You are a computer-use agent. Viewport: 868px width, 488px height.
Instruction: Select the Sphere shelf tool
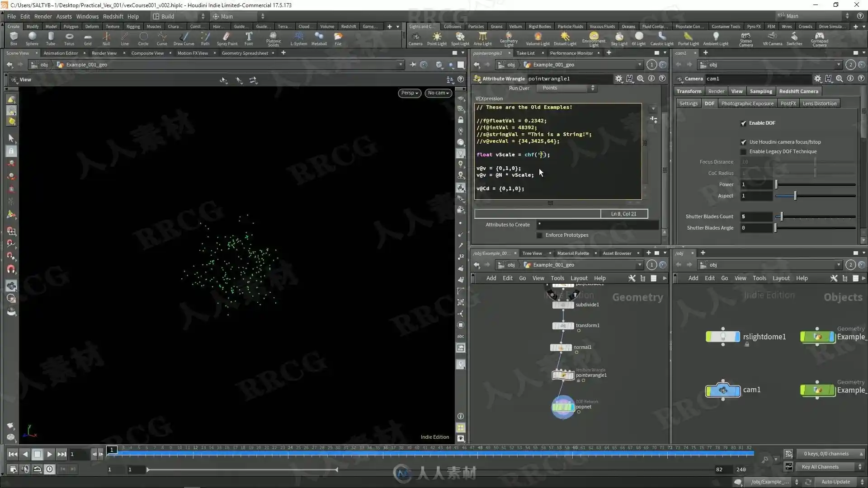pos(32,38)
